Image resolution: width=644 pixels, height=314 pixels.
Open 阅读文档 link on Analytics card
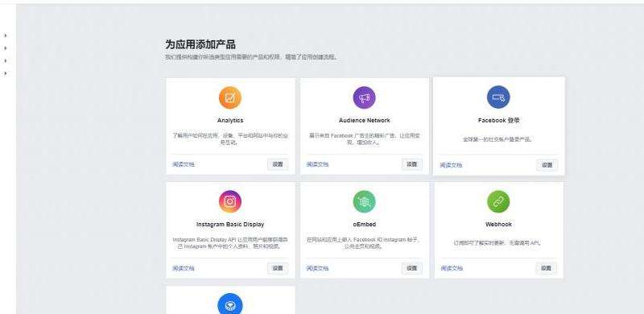(x=184, y=164)
